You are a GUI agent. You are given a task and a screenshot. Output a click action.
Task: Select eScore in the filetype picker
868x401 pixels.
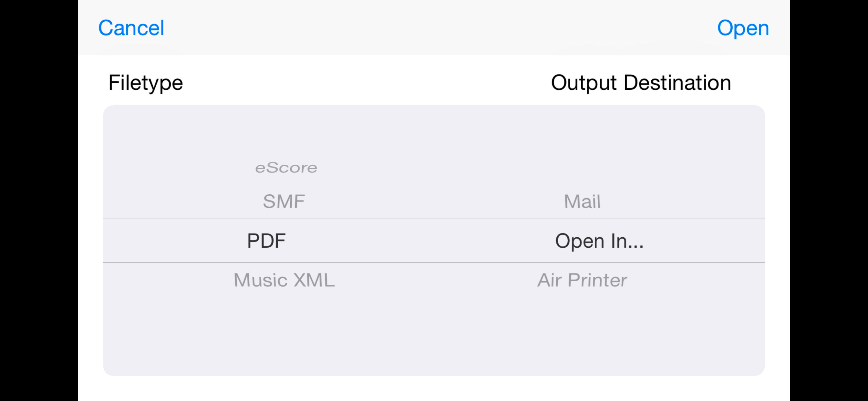(286, 168)
